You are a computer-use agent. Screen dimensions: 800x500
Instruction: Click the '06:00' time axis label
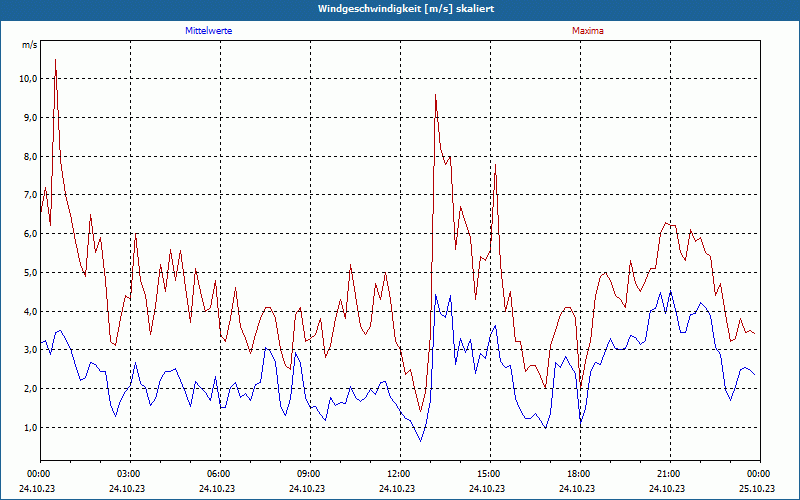coord(220,474)
